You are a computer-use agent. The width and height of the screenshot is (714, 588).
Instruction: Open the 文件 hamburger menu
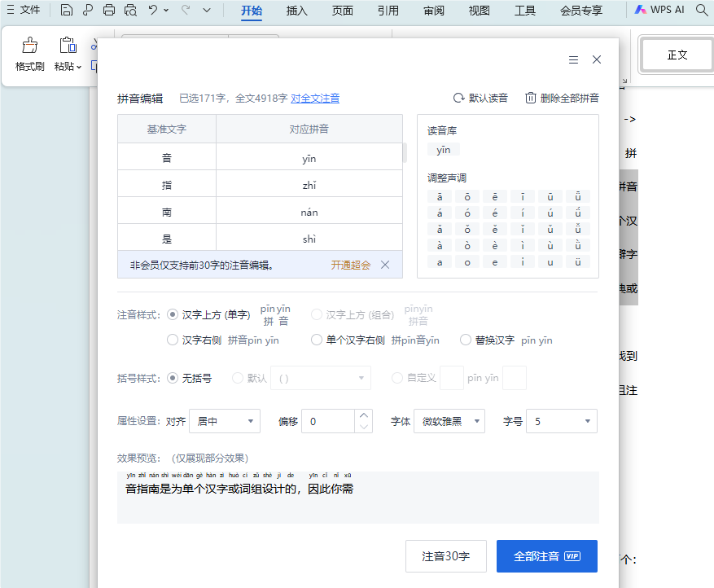(x=24, y=10)
